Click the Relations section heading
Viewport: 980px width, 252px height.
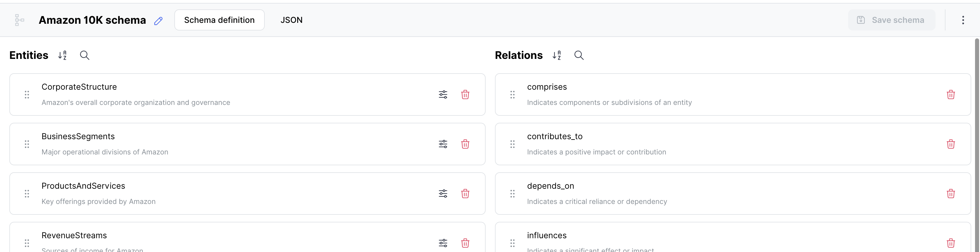tap(519, 55)
